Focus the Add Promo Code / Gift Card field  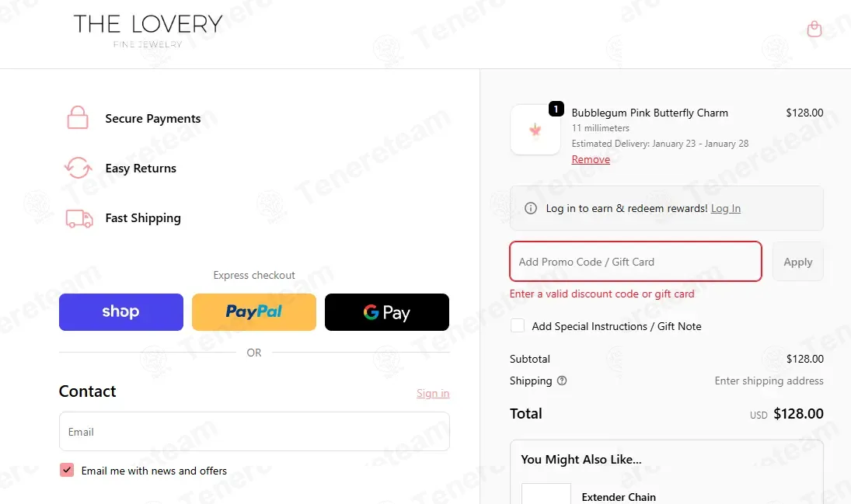click(636, 262)
